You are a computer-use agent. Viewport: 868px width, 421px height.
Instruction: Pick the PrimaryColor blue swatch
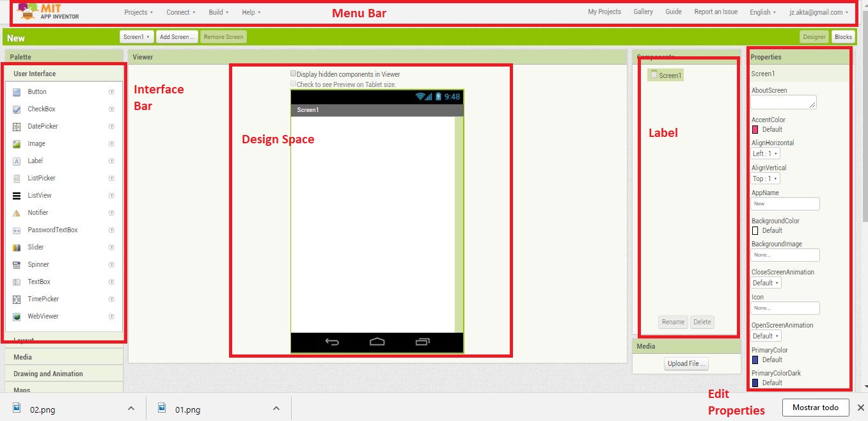click(755, 360)
